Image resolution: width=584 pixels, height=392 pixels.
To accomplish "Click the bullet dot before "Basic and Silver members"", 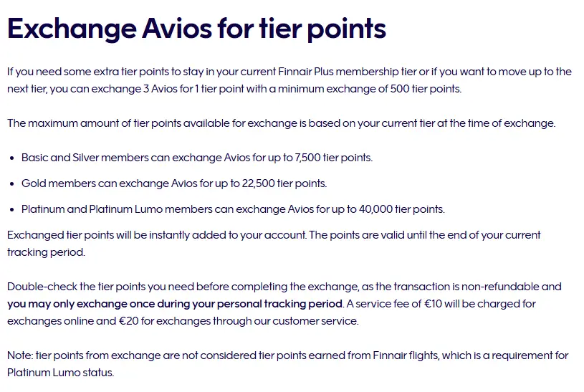I will tap(12, 158).
